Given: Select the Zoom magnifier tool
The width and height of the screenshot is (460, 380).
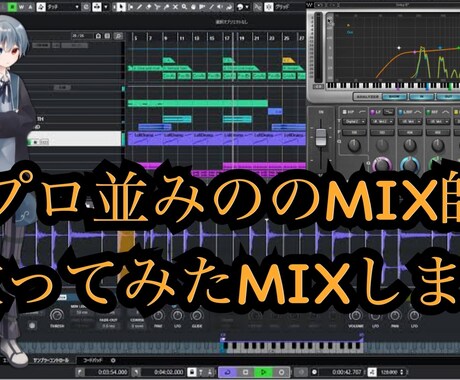Looking at the screenshot, I should click(184, 7).
